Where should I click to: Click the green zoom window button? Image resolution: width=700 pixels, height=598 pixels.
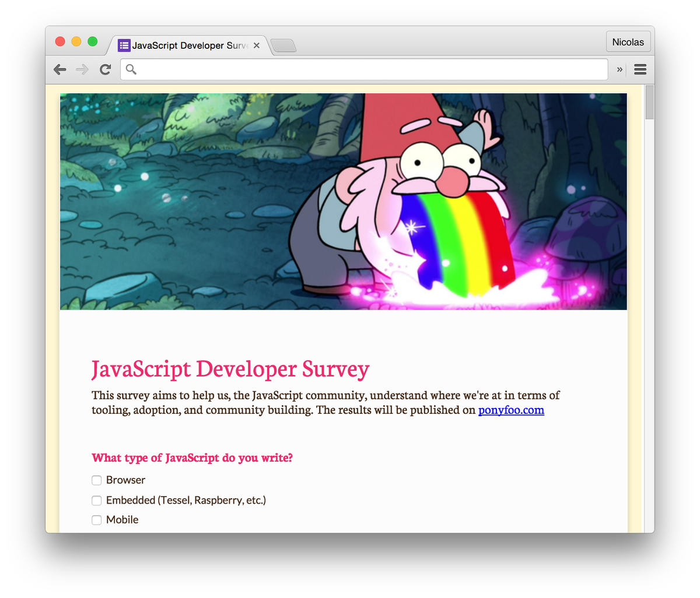(x=93, y=41)
